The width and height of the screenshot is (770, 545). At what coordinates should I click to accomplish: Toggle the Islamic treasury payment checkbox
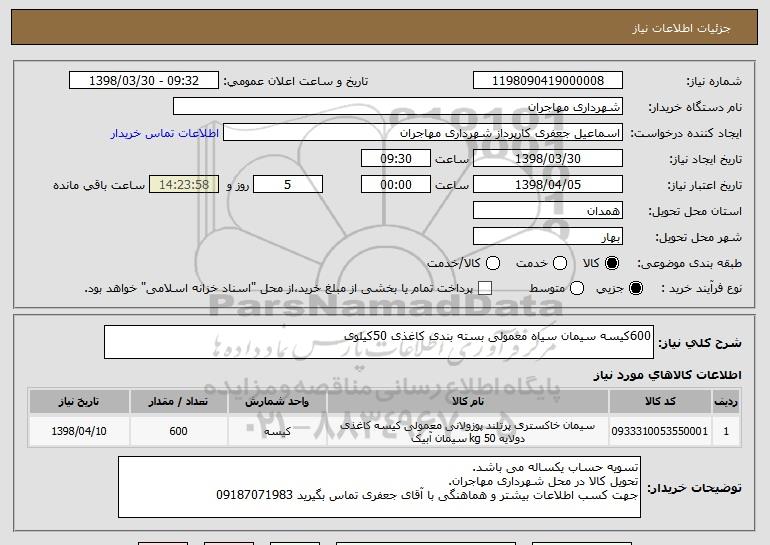[485, 288]
